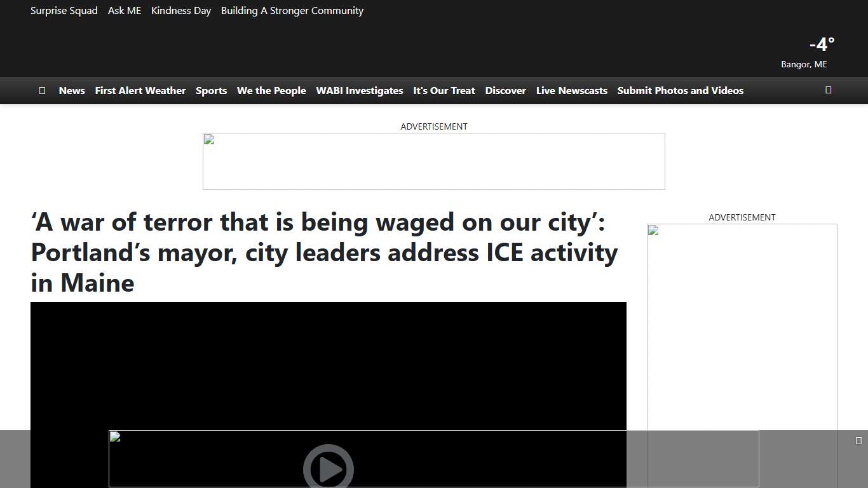Select We the People menu item

(x=271, y=91)
